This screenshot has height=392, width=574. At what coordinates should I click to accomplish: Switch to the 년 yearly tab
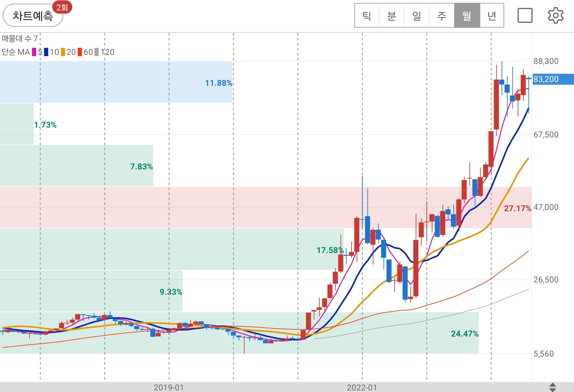(x=492, y=16)
